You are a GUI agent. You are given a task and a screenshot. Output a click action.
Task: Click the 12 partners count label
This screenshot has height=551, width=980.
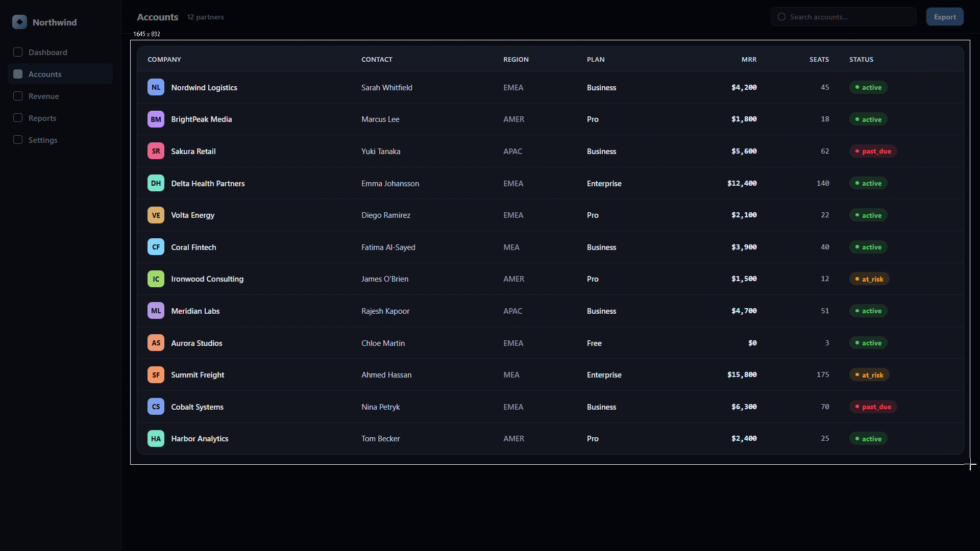(x=205, y=17)
